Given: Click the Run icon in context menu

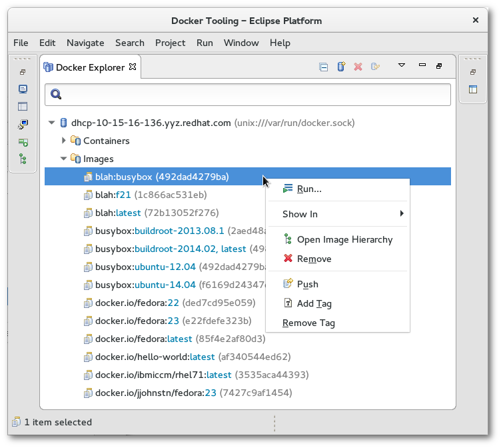Looking at the screenshot, I should tap(288, 189).
